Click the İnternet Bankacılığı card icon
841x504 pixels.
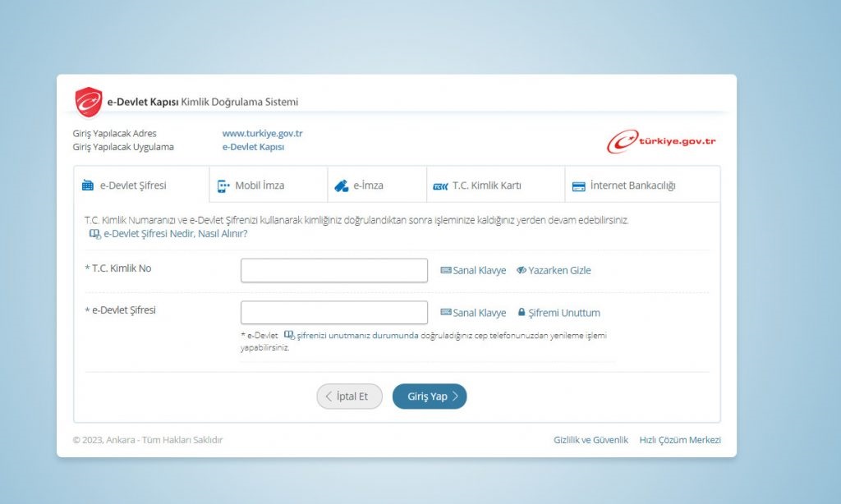pyautogui.click(x=578, y=186)
